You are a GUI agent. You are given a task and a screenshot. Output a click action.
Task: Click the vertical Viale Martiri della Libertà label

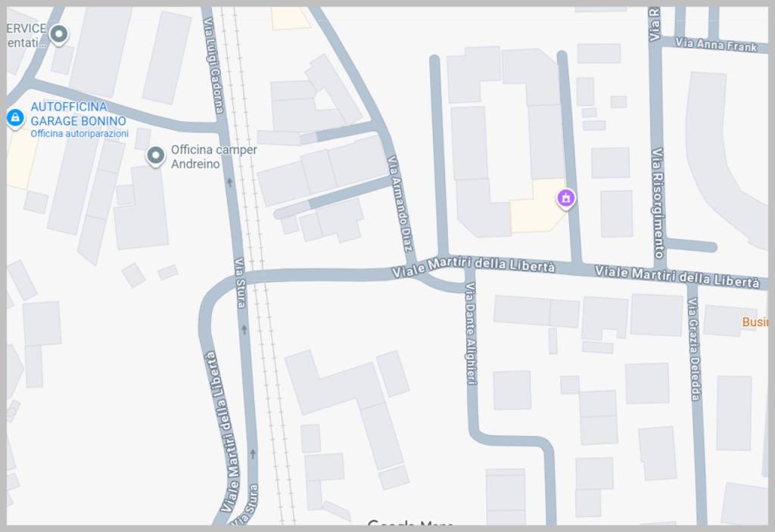click(223, 431)
